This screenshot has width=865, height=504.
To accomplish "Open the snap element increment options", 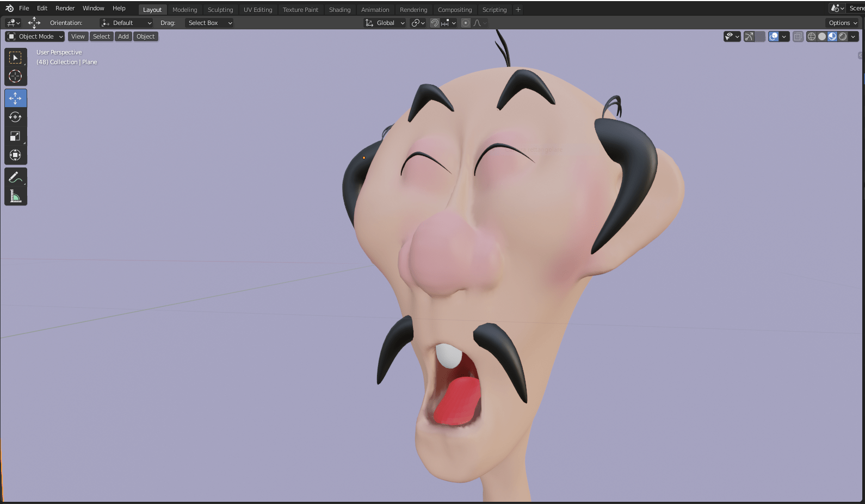I will tap(449, 23).
